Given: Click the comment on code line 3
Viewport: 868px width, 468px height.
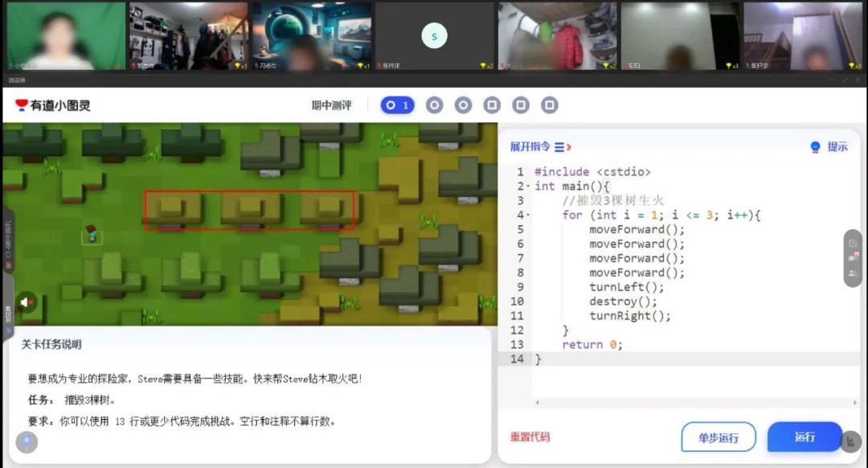Looking at the screenshot, I should [x=612, y=200].
